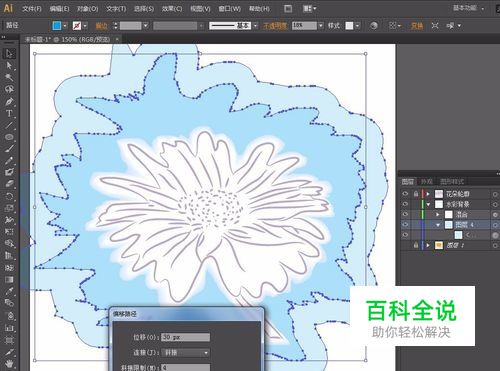The height and width of the screenshot is (371, 500).
Task: Select the Line Segment tool
Action: click(x=9, y=125)
